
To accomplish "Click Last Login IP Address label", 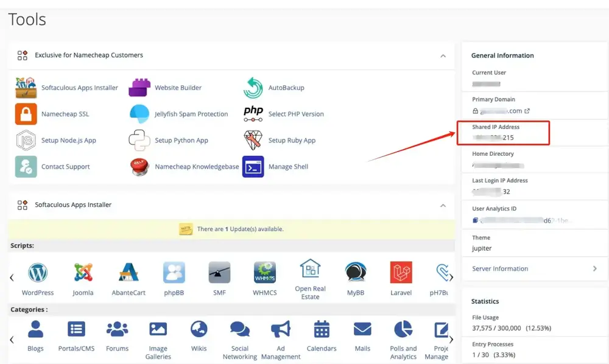I will tap(500, 180).
